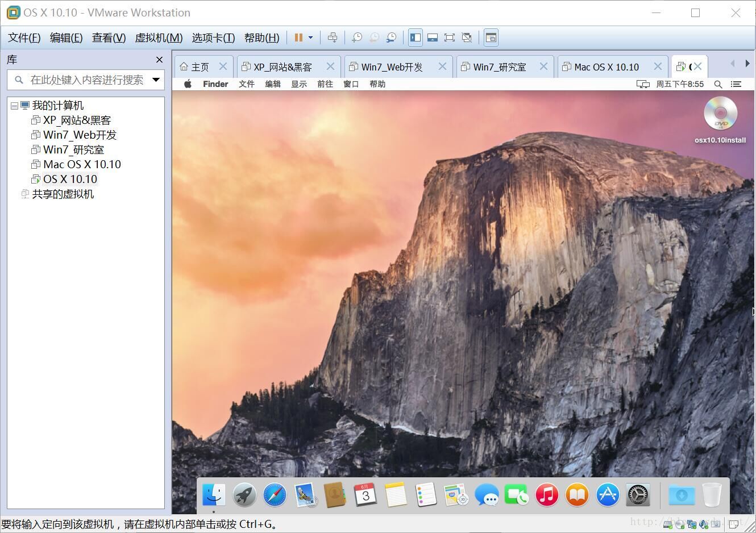Image resolution: width=756 pixels, height=533 pixels.
Task: Open the 选项卡(T) menu
Action: (x=213, y=38)
